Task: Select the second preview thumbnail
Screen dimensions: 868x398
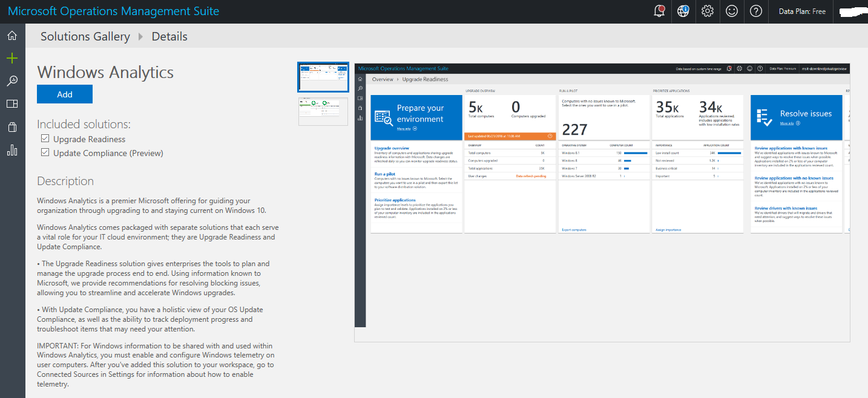Action: click(323, 111)
